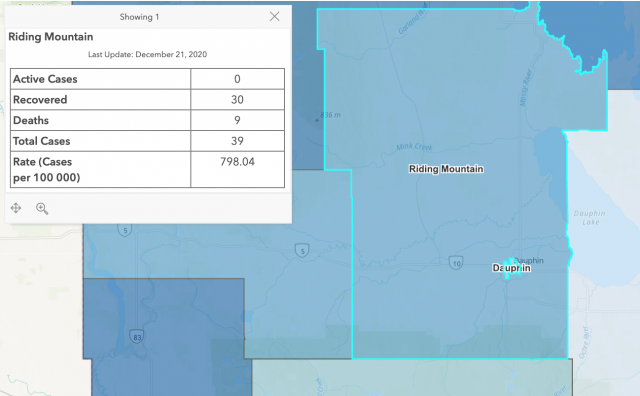This screenshot has height=396, width=640.
Task: Click the zoom-to magnifier icon
Action: click(x=42, y=209)
